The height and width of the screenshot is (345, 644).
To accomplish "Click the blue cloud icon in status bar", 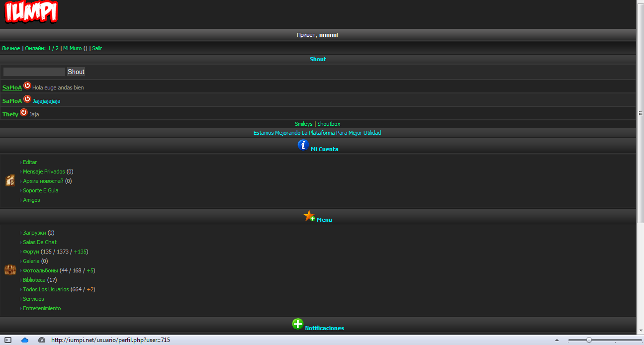I will coord(25,340).
